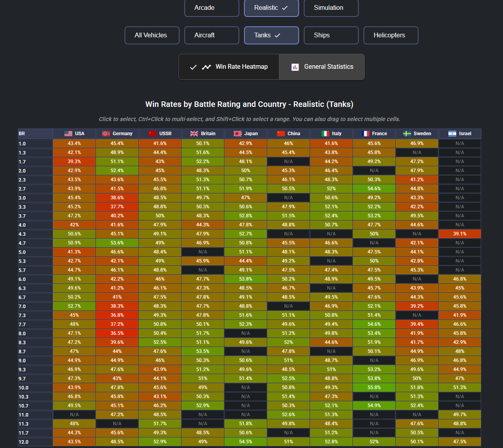The width and height of the screenshot is (503, 448).
Task: Select the Realistic game mode
Action: coord(272,8)
